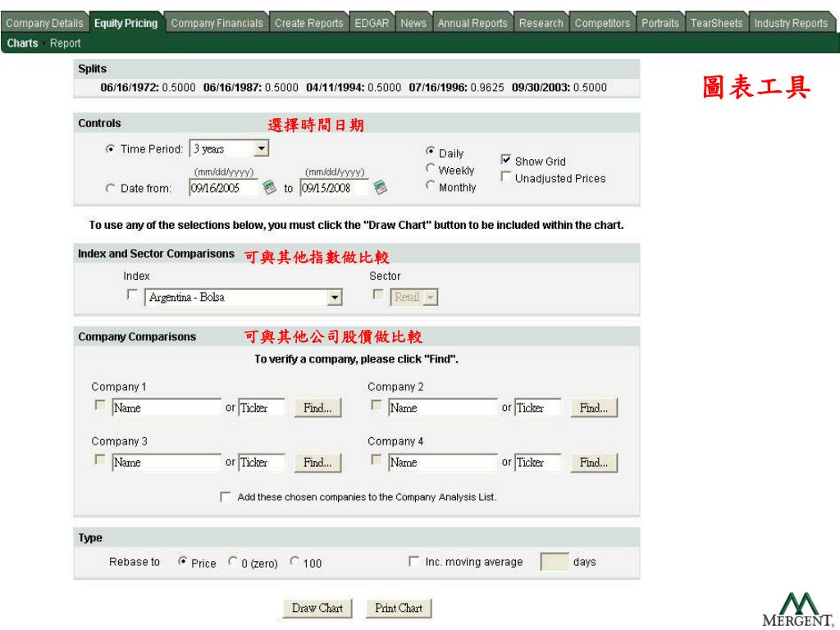Focus Company 2 Name field
Image resolution: width=840 pixels, height=630 pixels.
pyautogui.click(x=443, y=408)
